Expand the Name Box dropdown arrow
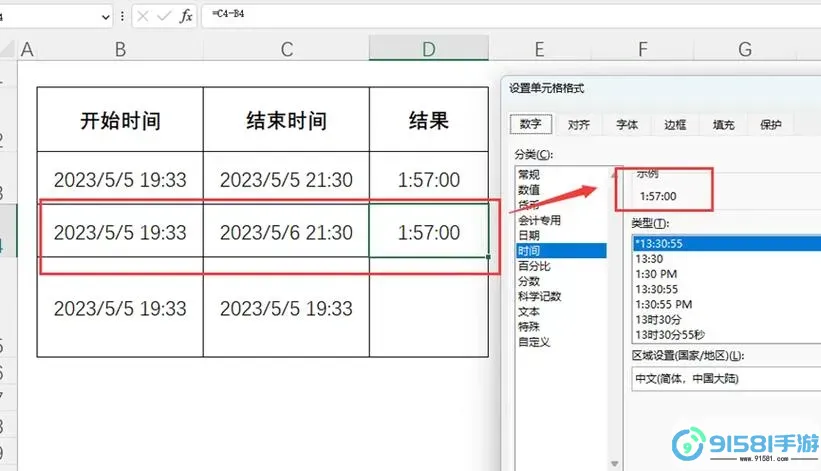821x471 pixels. point(105,17)
